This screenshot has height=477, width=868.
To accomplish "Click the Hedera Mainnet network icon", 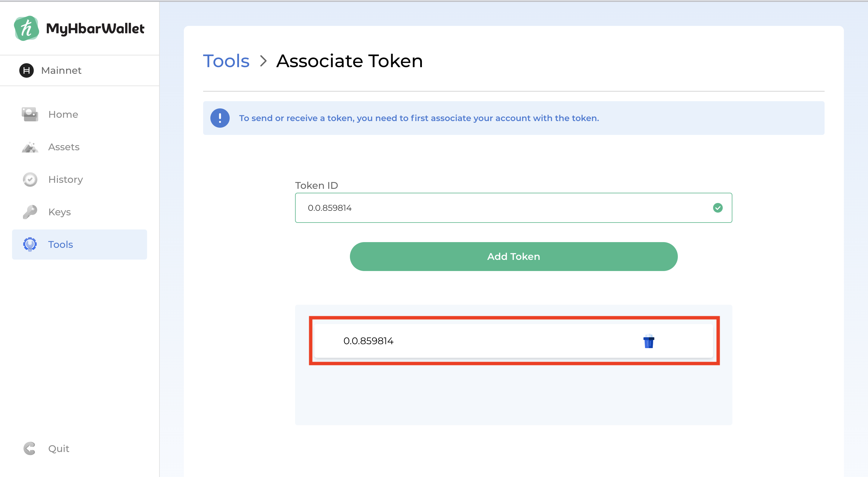I will tap(26, 70).
